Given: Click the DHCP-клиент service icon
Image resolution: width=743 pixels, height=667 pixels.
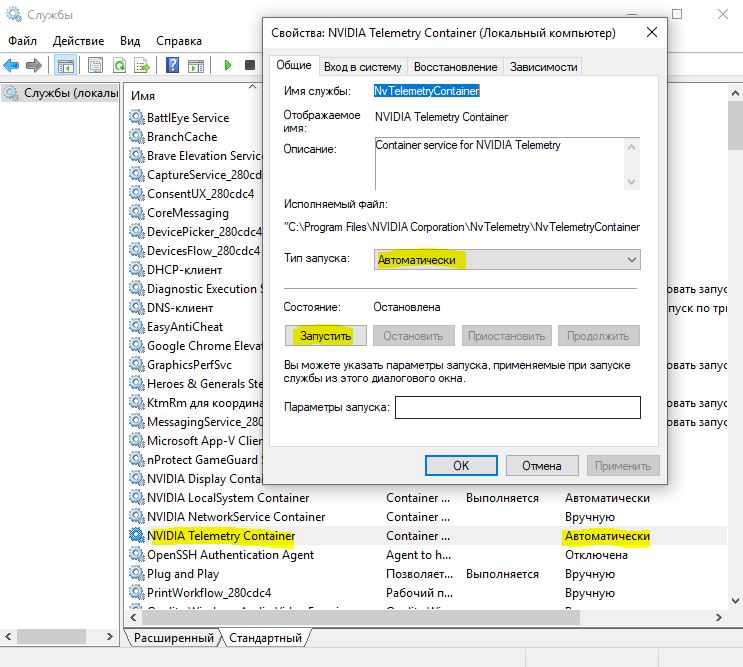Looking at the screenshot, I should coord(136,269).
